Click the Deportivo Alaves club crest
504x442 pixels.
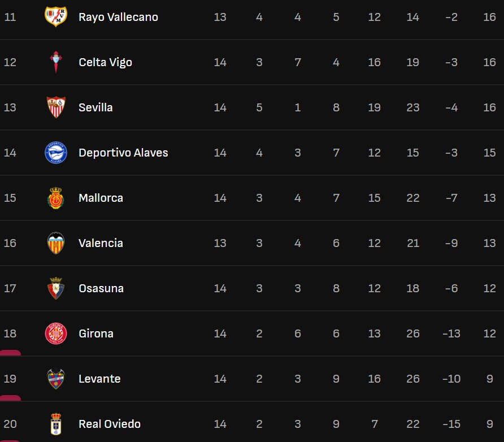pos(56,153)
